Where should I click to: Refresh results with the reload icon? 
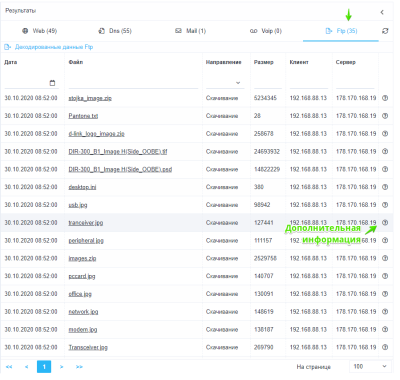pos(385,31)
